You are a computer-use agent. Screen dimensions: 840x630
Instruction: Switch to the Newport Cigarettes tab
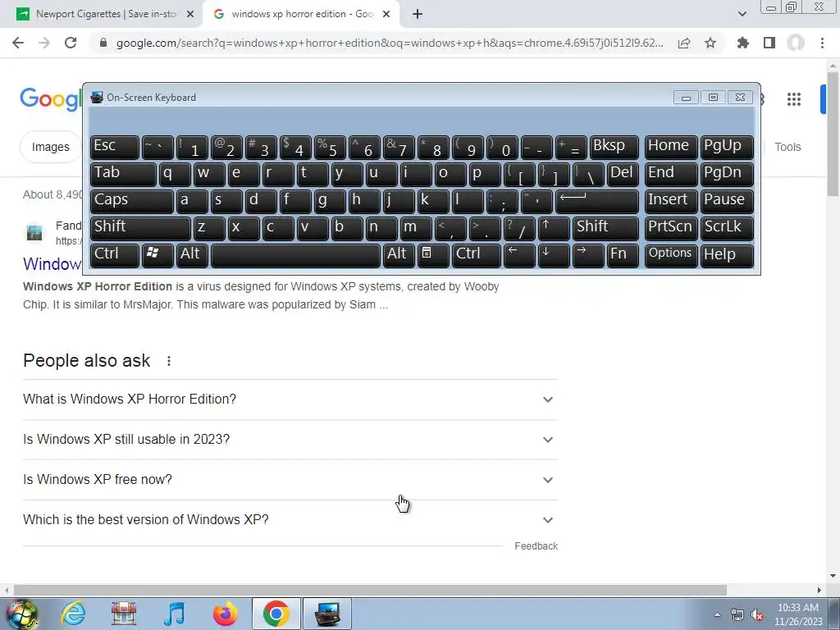pyautogui.click(x=104, y=14)
